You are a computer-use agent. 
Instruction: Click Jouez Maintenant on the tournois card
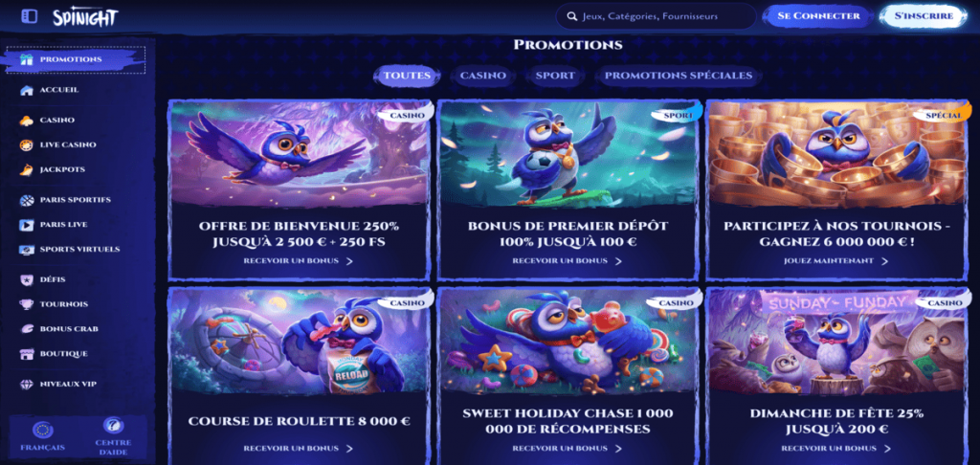835,260
